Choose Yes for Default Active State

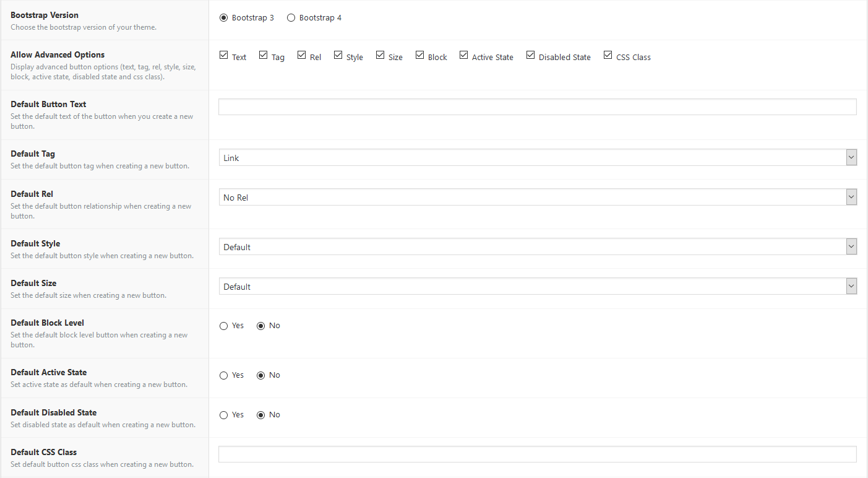click(223, 375)
